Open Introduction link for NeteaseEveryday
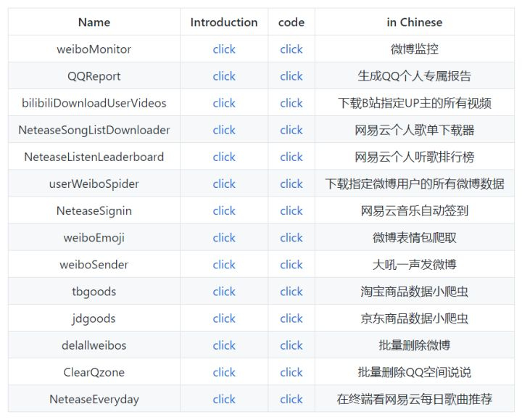This screenshot has height=420, width=522. pos(224,400)
